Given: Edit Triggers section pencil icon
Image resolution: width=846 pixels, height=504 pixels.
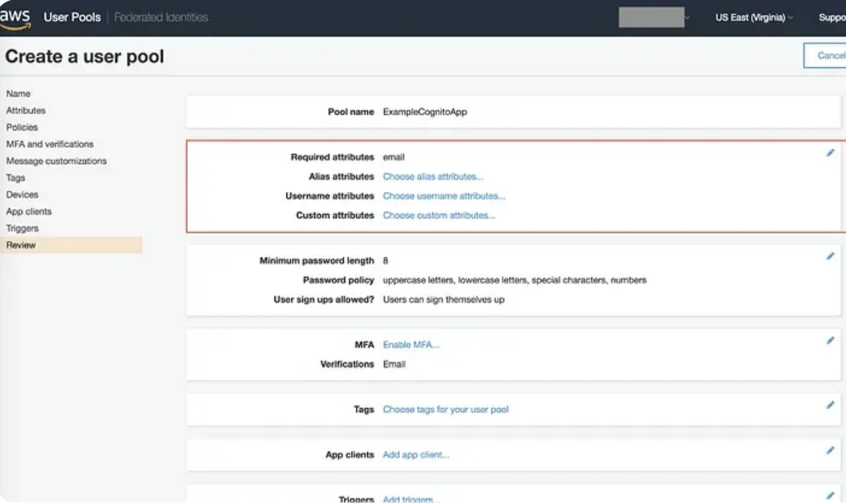Looking at the screenshot, I should point(830,495).
